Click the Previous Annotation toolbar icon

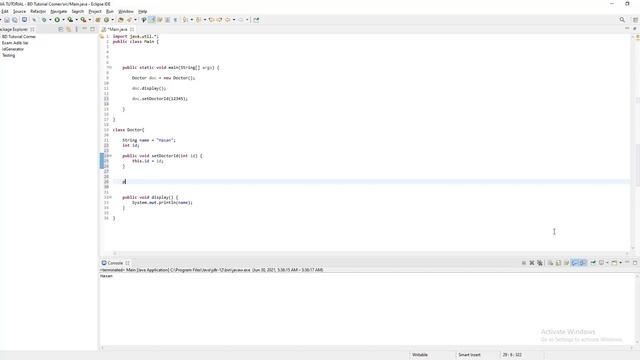click(198, 20)
